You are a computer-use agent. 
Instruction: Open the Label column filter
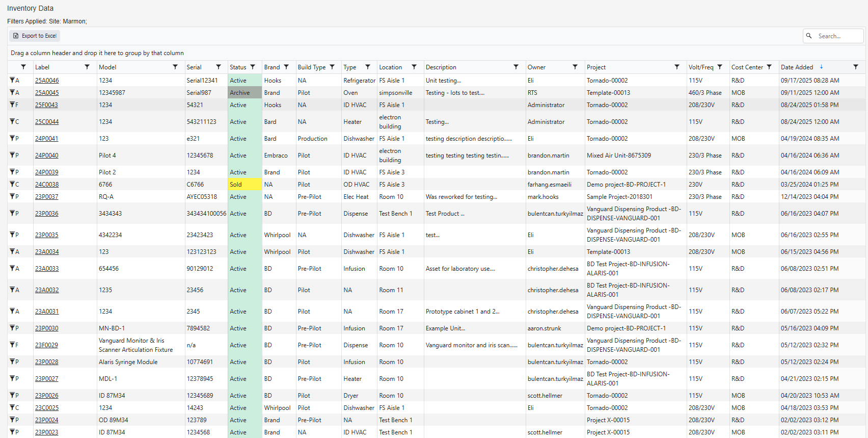click(87, 67)
